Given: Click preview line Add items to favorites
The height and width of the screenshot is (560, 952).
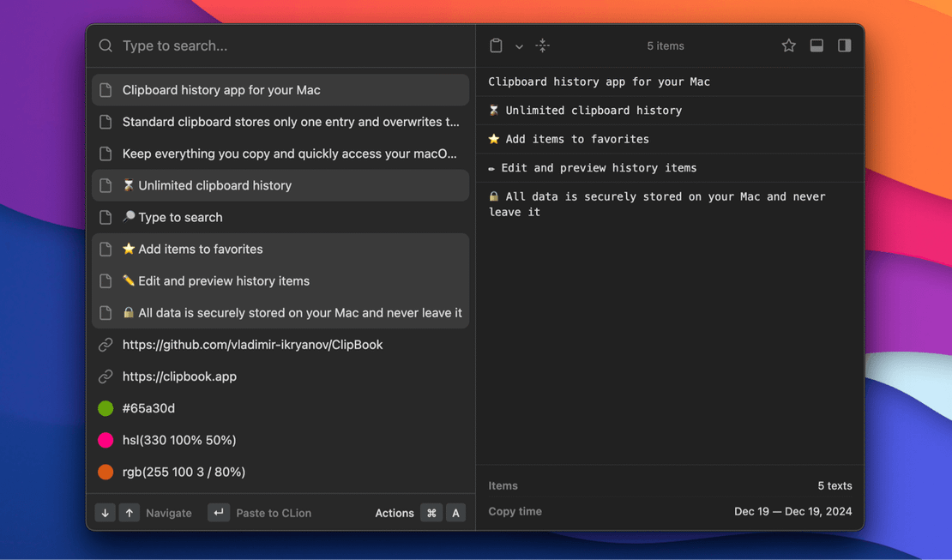Looking at the screenshot, I should [x=569, y=139].
